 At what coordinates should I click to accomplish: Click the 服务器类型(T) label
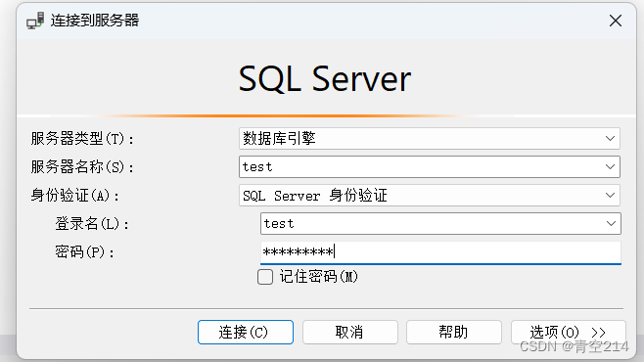point(82,139)
